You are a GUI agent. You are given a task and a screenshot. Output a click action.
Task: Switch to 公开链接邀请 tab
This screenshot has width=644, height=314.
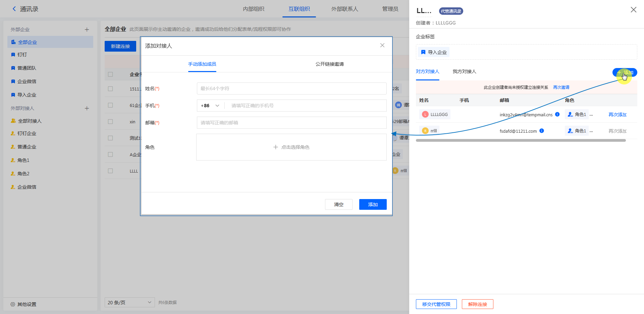(x=329, y=64)
